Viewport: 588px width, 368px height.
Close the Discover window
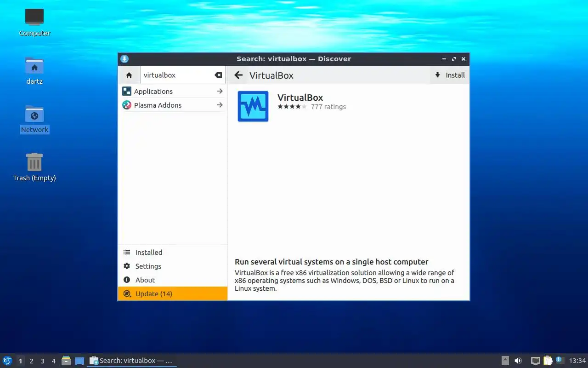pos(464,59)
